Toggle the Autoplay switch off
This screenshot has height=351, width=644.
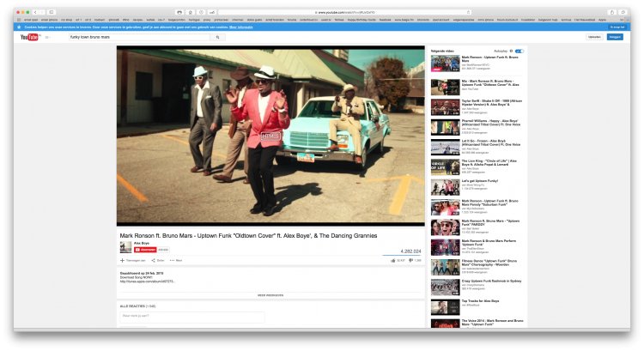(x=519, y=51)
